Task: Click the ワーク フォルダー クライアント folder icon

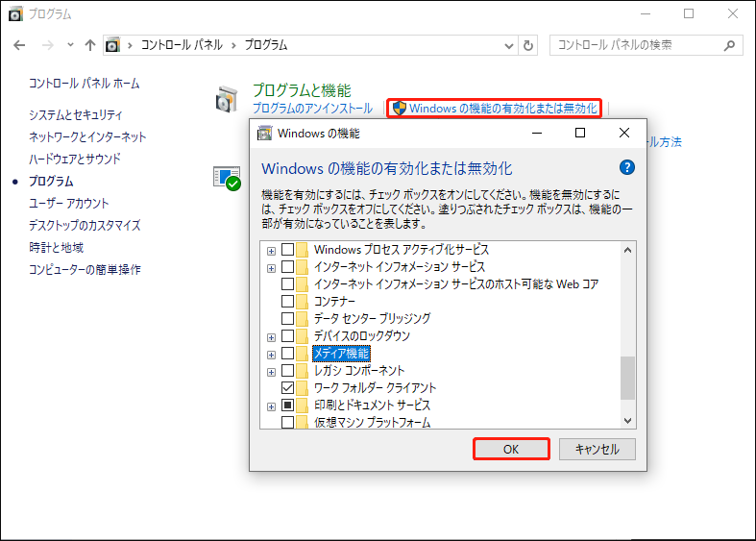Action: (x=302, y=387)
